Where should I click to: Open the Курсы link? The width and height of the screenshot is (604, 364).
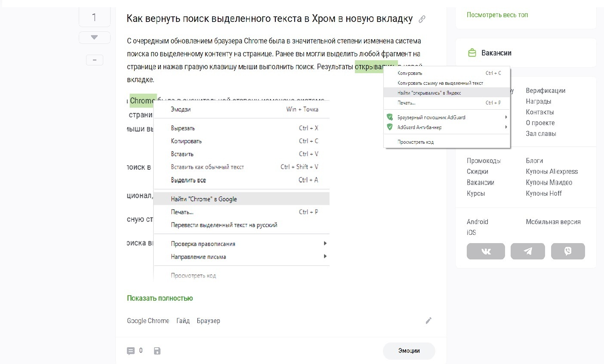point(476,194)
